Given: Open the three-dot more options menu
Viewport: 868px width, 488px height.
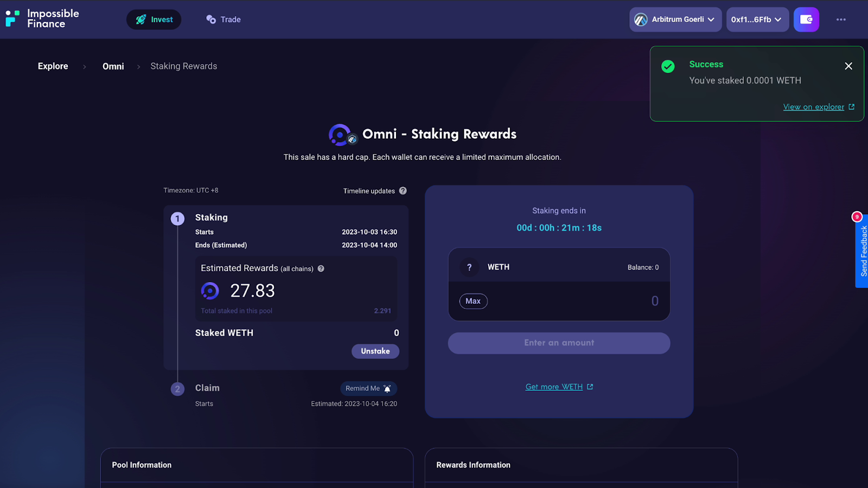Looking at the screenshot, I should [841, 20].
